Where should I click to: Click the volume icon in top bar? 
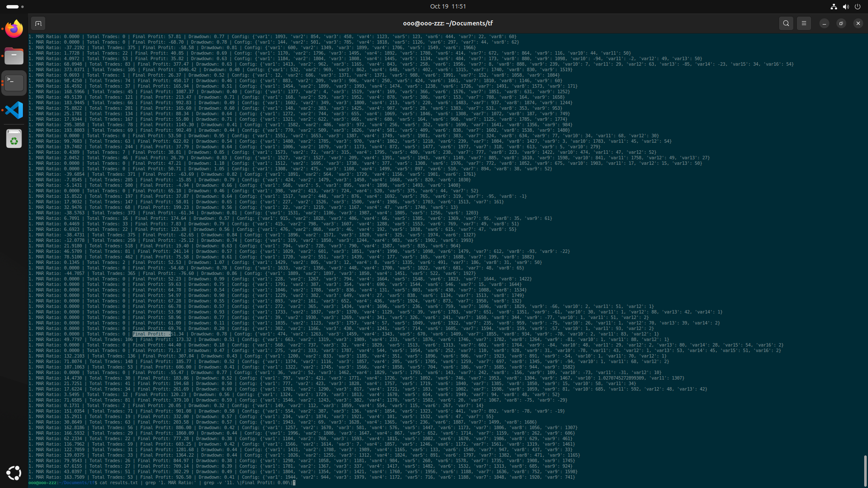coord(846,6)
